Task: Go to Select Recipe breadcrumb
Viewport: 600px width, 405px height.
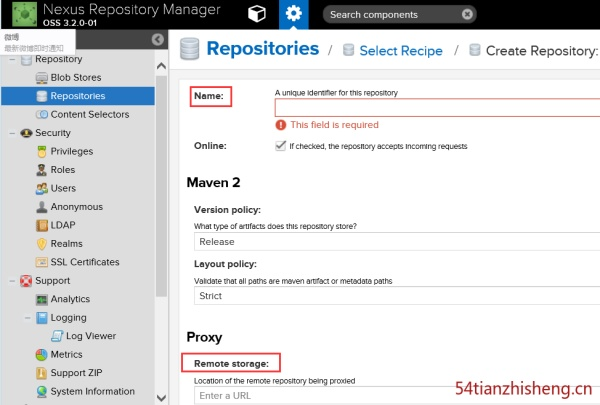Action: [x=401, y=51]
